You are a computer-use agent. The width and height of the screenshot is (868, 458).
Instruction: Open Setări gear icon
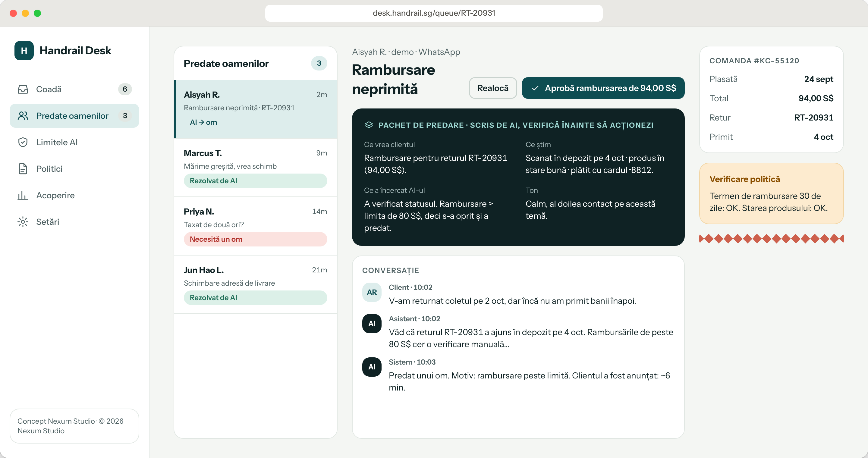23,222
